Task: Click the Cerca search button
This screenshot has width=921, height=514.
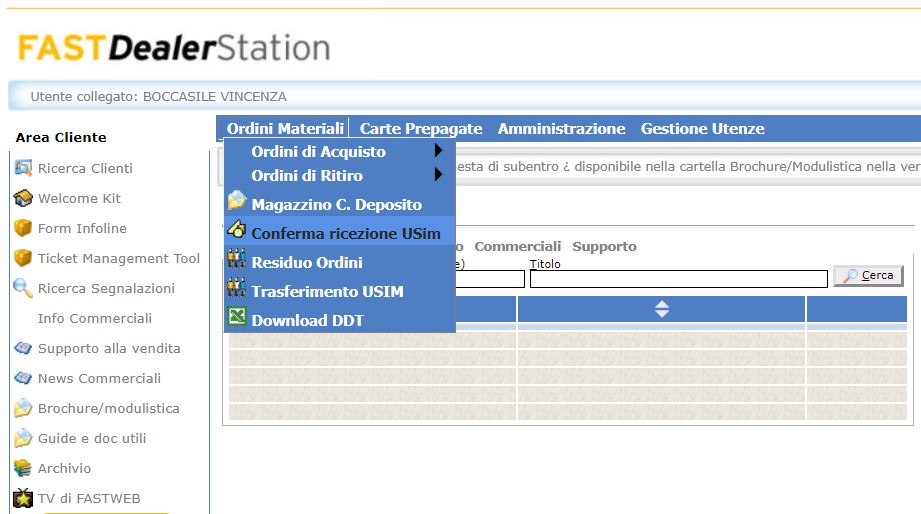Action: pos(868,276)
